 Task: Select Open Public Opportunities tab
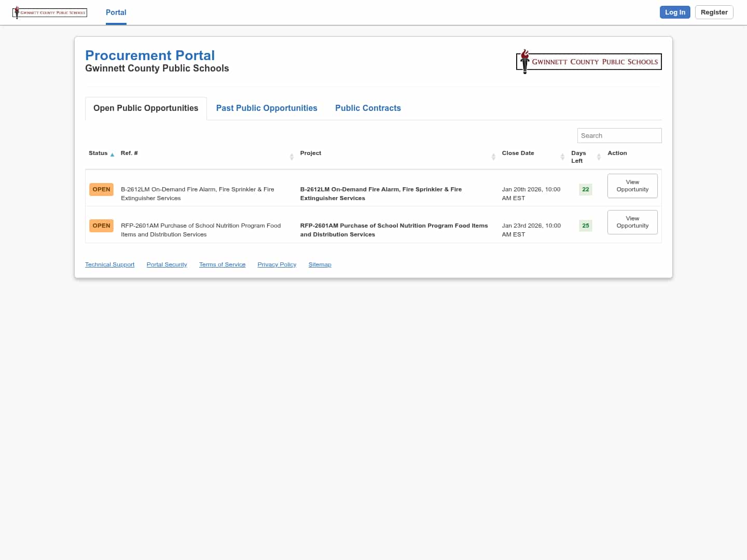coord(146,108)
